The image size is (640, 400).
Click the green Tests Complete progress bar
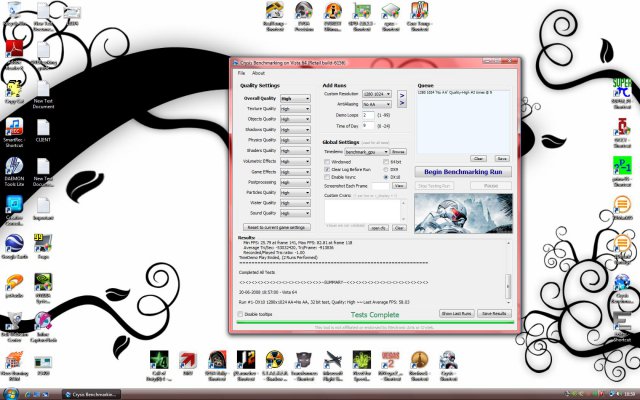point(375,322)
